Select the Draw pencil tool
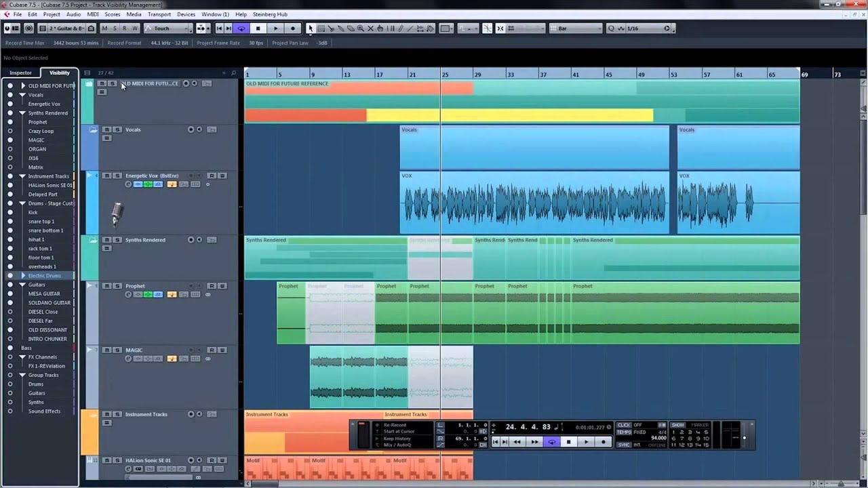This screenshot has width=868, height=488. [x=400, y=28]
